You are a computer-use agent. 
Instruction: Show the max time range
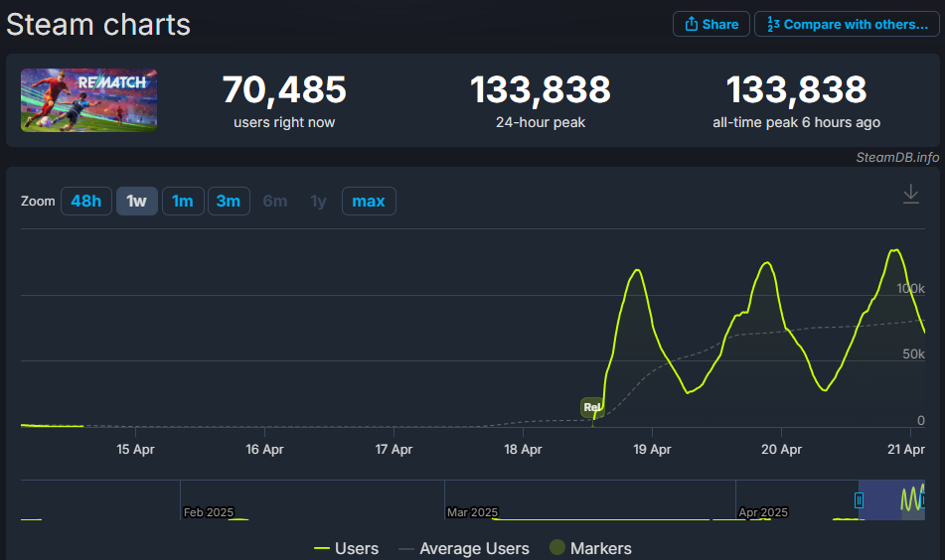[369, 202]
